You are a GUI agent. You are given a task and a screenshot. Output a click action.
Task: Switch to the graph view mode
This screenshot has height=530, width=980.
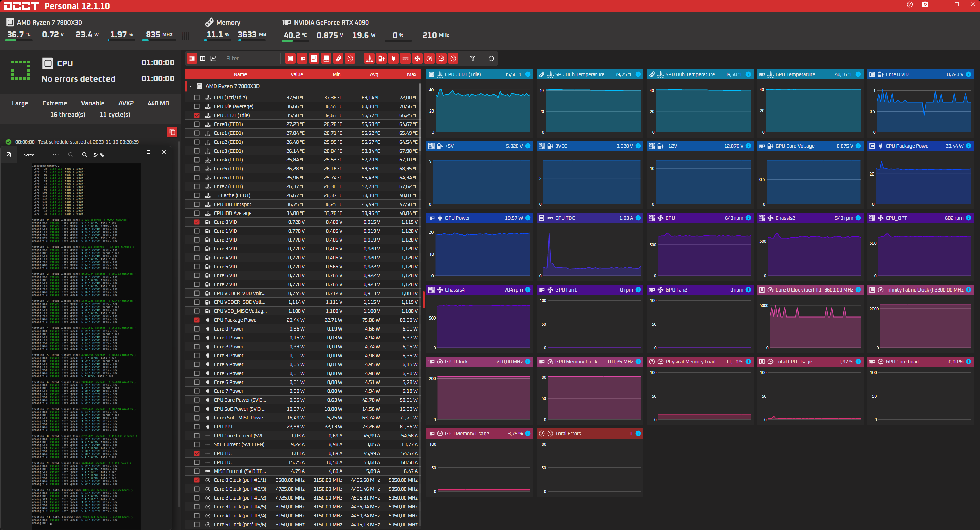213,59
